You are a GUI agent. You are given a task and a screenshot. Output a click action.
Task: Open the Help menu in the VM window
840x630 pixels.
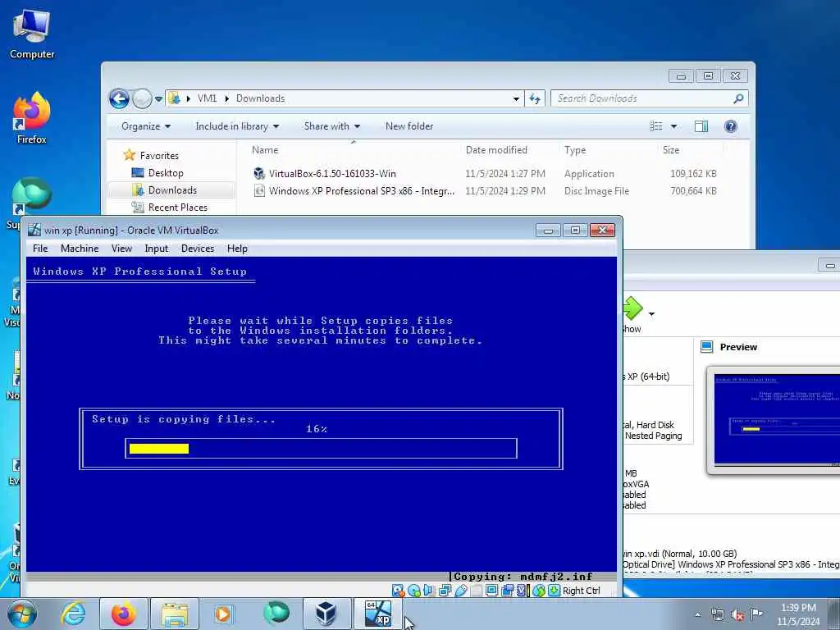pyautogui.click(x=237, y=249)
